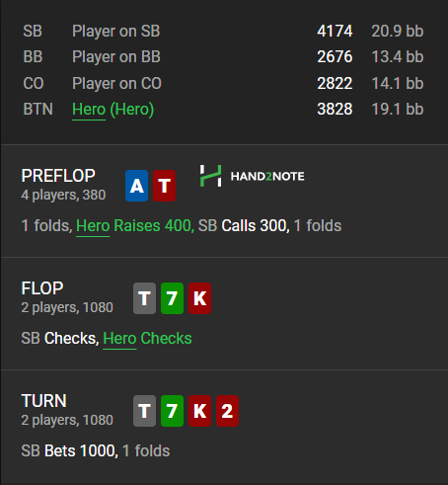Click the TURN section heading
Viewport: 448px width, 485px height.
[x=44, y=401]
